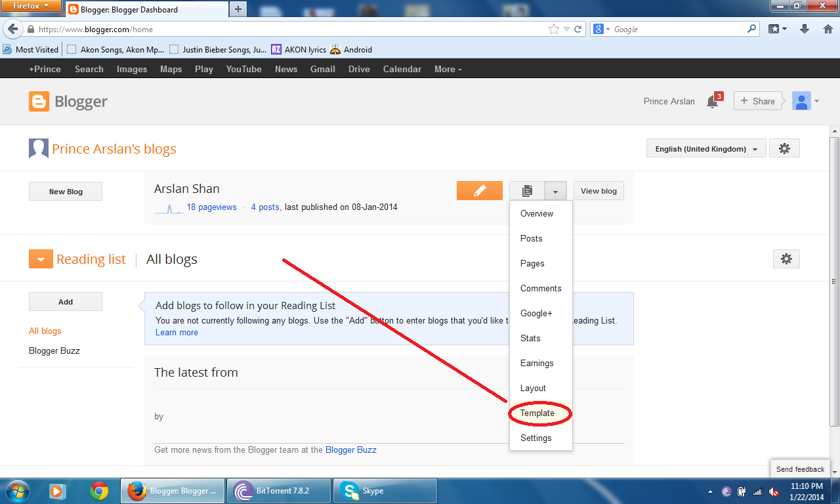Open the Blogger Buzz link in footer text

pos(351,450)
